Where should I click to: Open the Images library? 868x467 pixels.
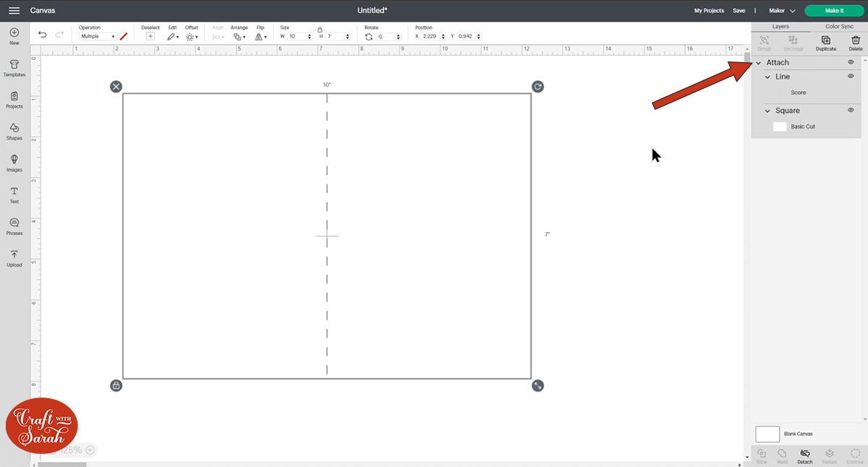(14, 163)
